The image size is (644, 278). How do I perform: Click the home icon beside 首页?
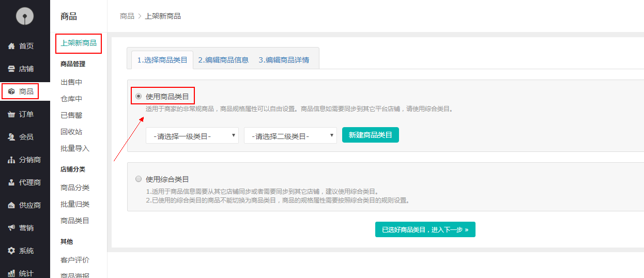tap(11, 46)
